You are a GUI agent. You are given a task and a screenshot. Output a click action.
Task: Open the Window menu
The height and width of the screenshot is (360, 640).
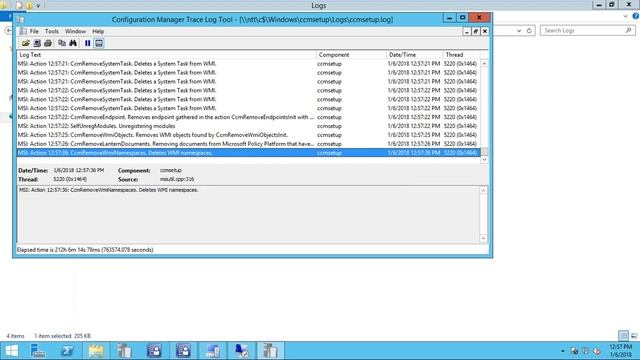[76, 31]
